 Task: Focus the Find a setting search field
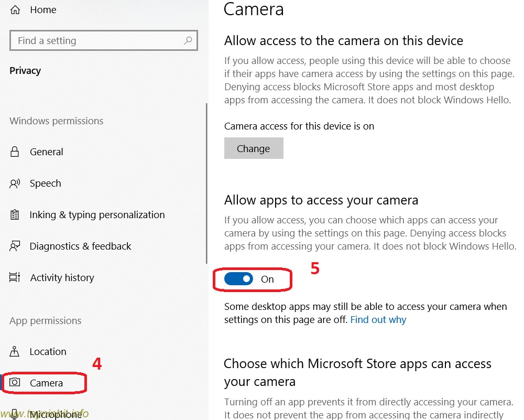coord(97,40)
